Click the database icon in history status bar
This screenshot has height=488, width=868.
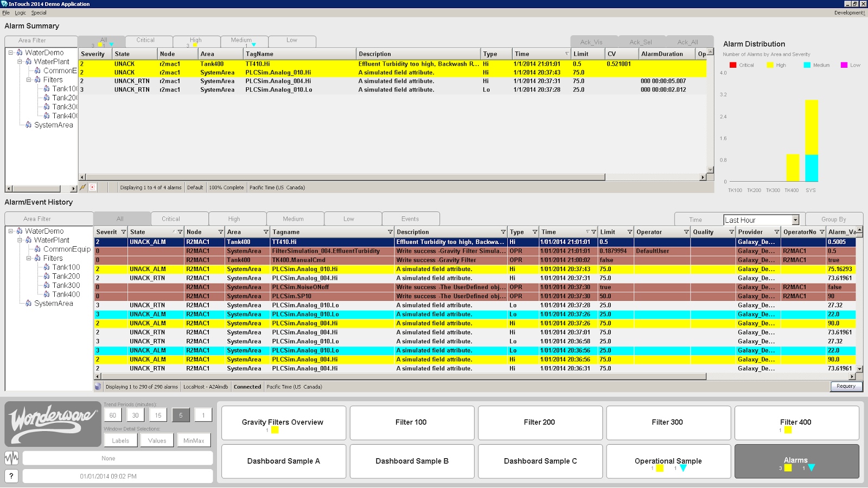(98, 387)
